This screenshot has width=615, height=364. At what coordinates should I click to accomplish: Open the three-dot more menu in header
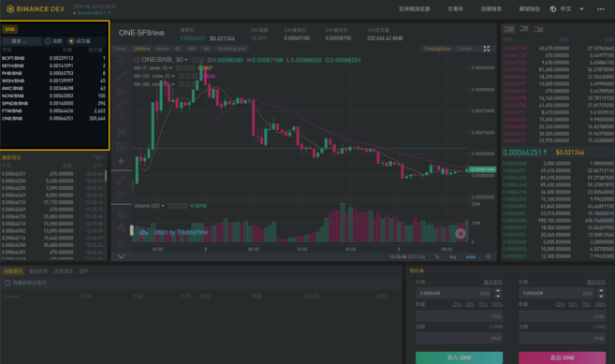click(600, 9)
